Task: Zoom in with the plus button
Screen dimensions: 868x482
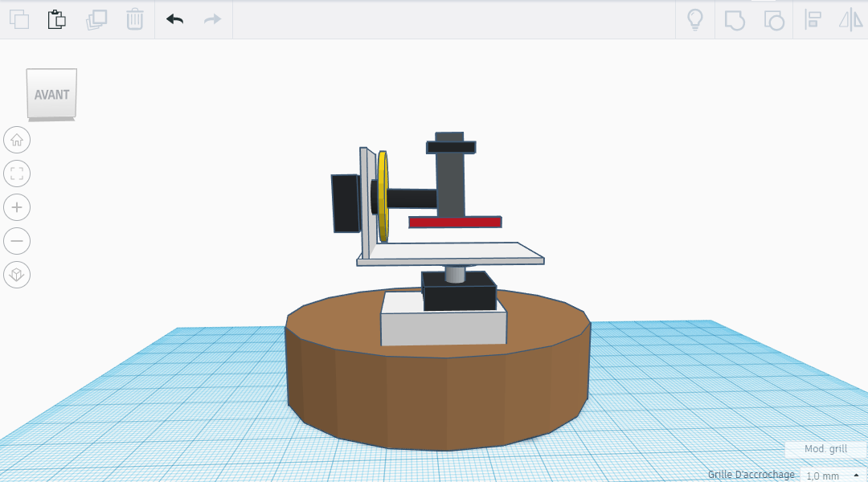Action: coord(17,207)
